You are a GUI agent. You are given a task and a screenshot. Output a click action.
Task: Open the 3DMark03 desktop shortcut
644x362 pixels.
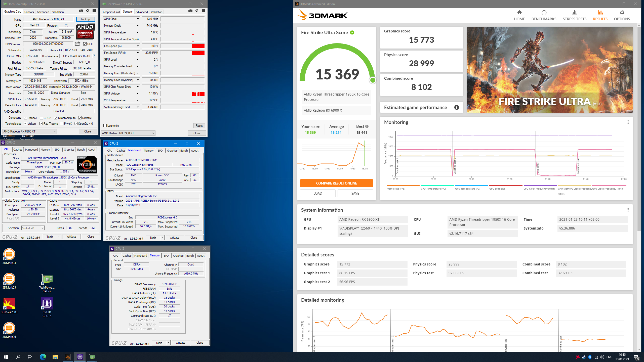(x=9, y=256)
